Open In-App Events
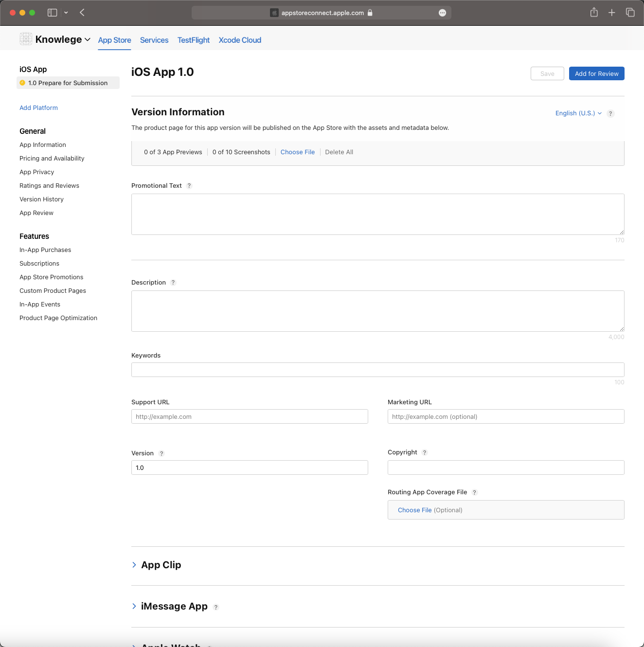Viewport: 644px width, 647px height. 40,305
